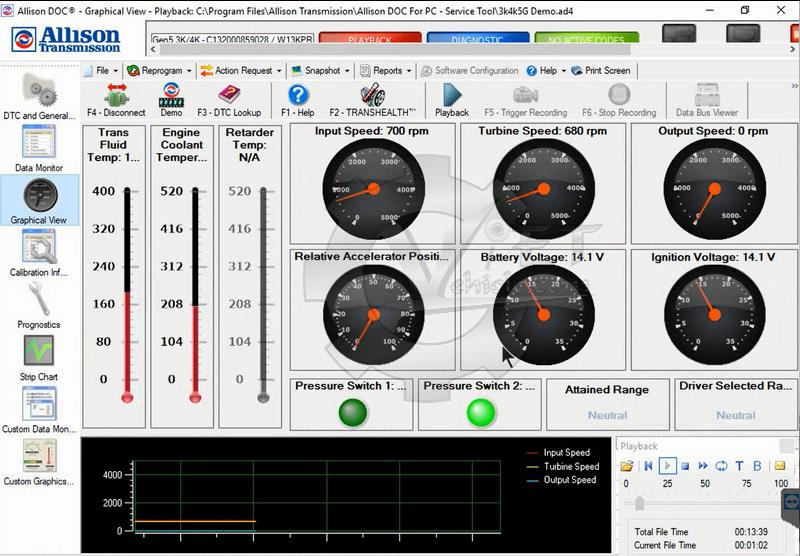
Task: Open Data Monitor in sidebar
Action: [39, 148]
